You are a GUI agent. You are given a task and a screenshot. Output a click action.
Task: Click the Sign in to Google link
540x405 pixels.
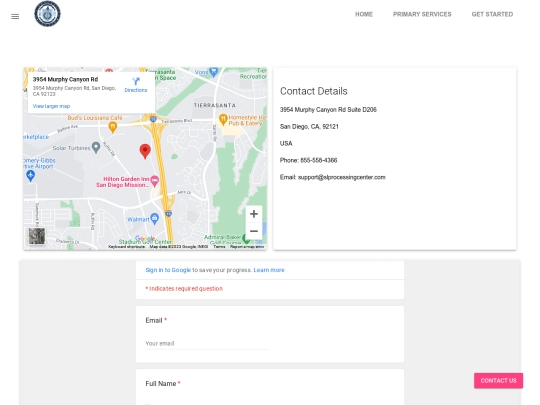168,270
